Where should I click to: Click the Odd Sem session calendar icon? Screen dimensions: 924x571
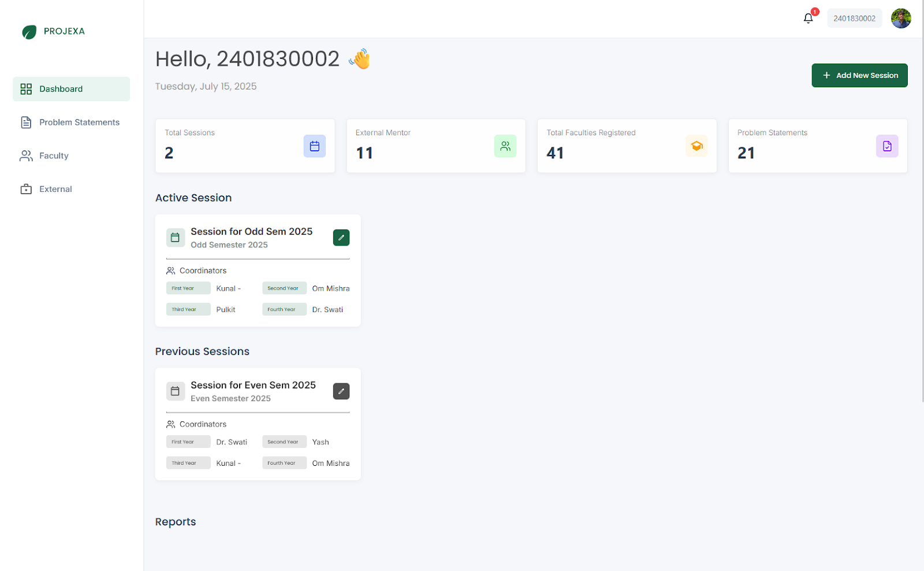pos(176,238)
